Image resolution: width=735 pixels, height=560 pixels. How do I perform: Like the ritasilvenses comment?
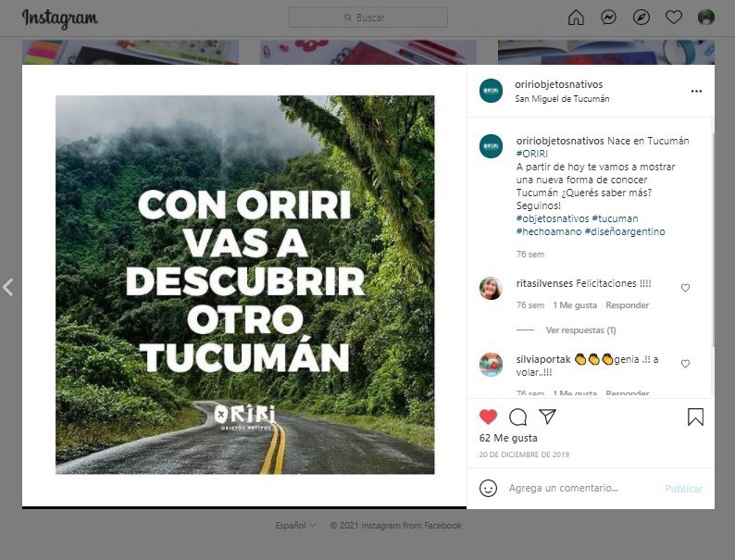pos(685,288)
